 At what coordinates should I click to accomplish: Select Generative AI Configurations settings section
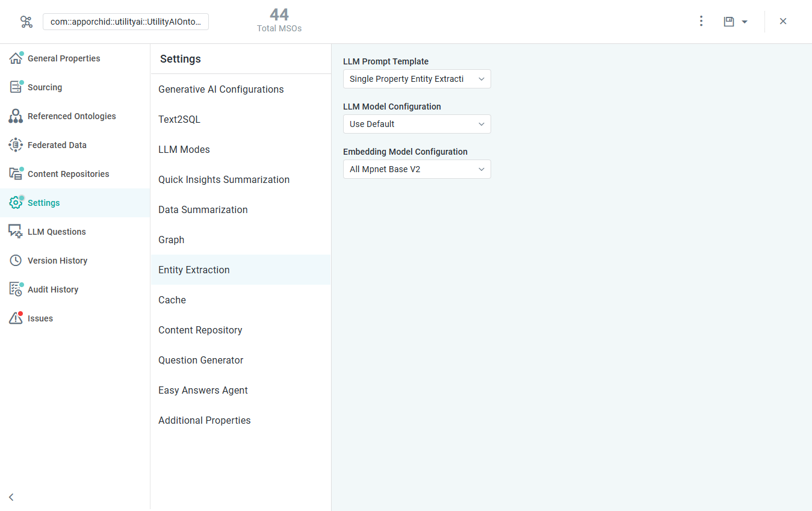tap(241, 89)
